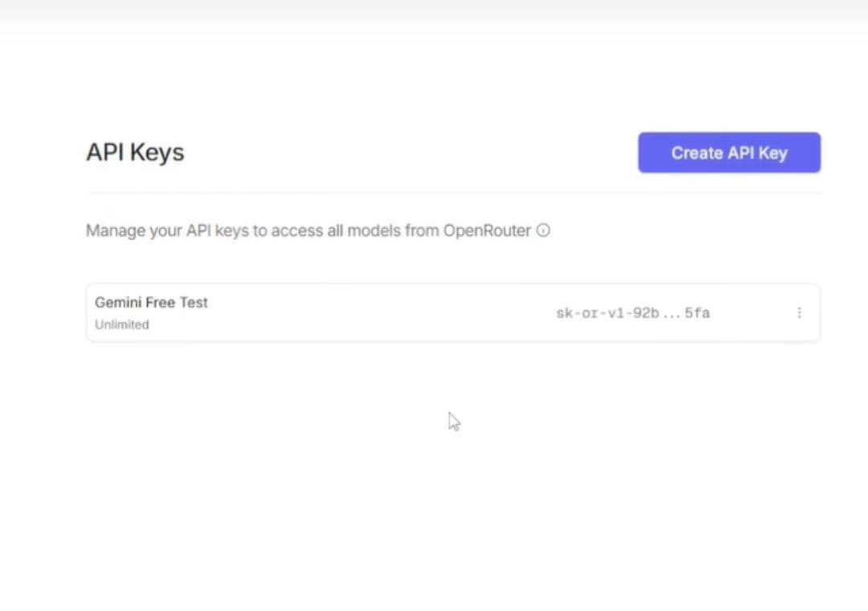
Task: Click the Create API Key button
Action: (x=729, y=153)
